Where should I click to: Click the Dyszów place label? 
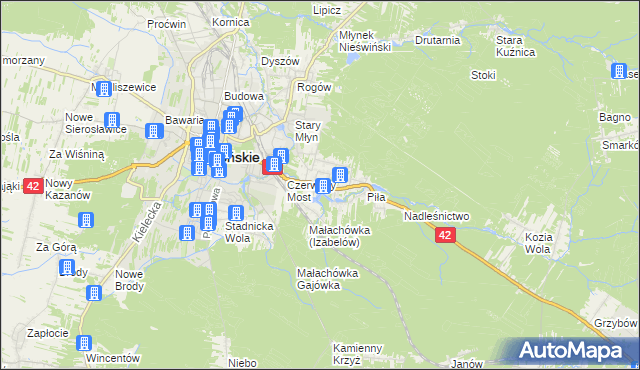point(280,61)
